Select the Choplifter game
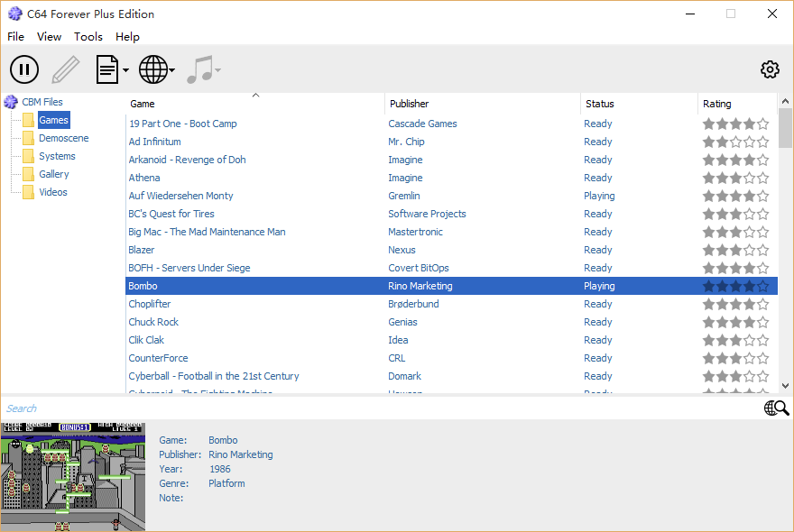 (x=451, y=304)
